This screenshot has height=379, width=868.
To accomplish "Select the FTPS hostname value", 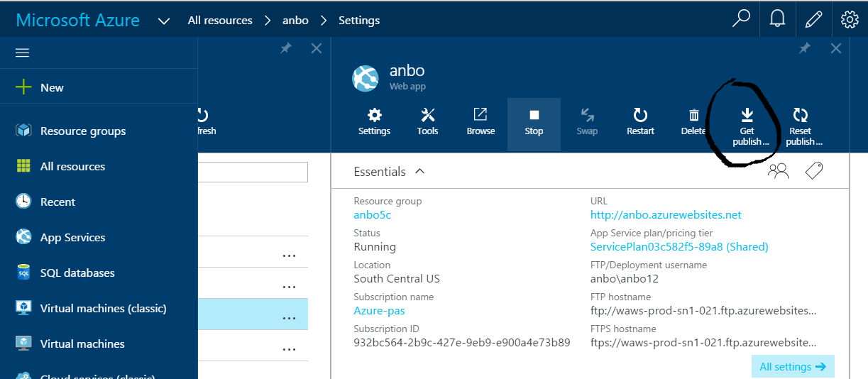I will tap(703, 343).
